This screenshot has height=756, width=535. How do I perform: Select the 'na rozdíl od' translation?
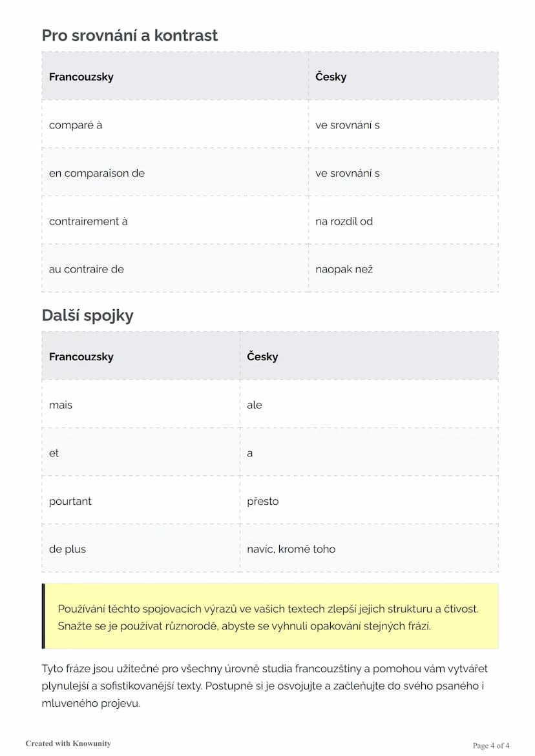tap(344, 221)
